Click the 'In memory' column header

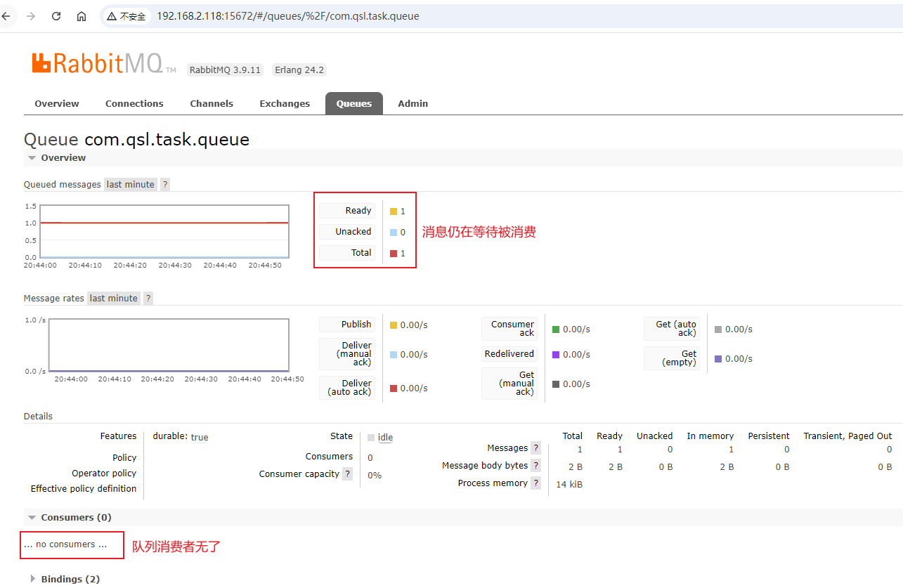point(710,436)
